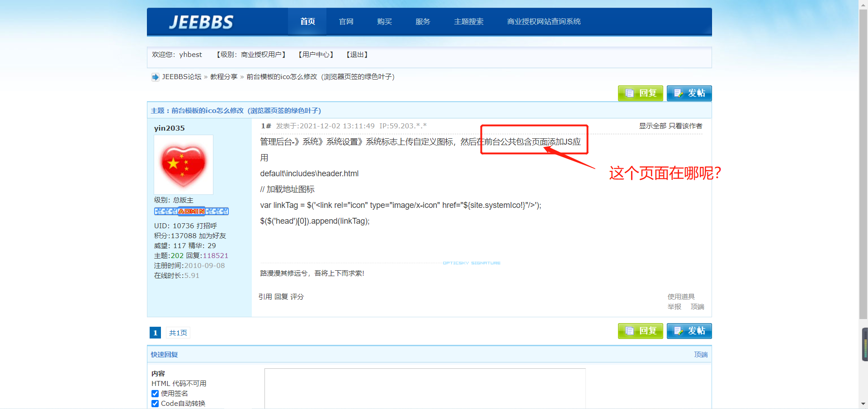Click the 使用道具 link
Viewport: 868px width, 409px height.
(x=681, y=297)
